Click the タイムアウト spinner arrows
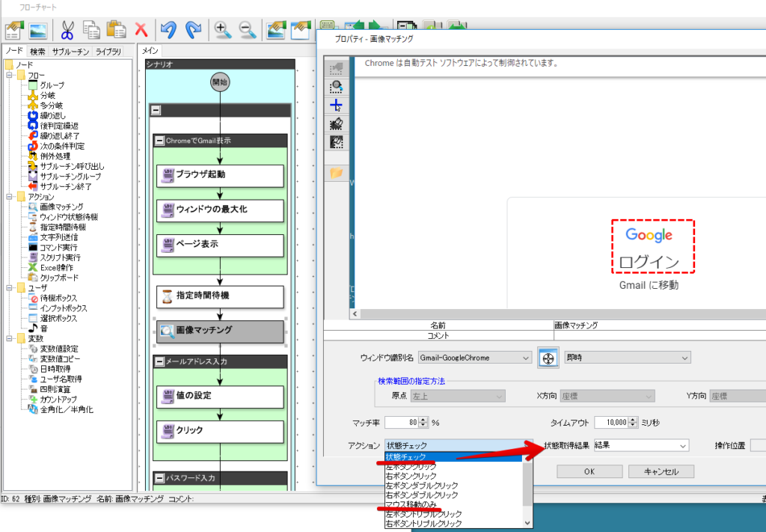The image size is (766, 532). click(x=633, y=423)
